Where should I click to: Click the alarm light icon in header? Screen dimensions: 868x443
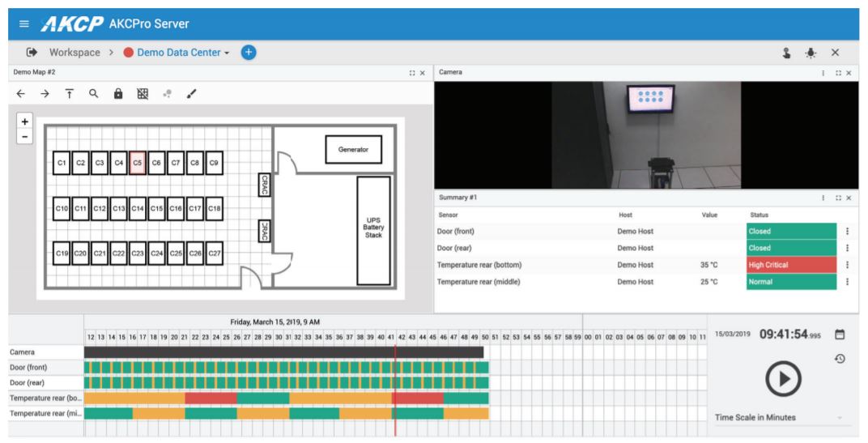click(811, 53)
